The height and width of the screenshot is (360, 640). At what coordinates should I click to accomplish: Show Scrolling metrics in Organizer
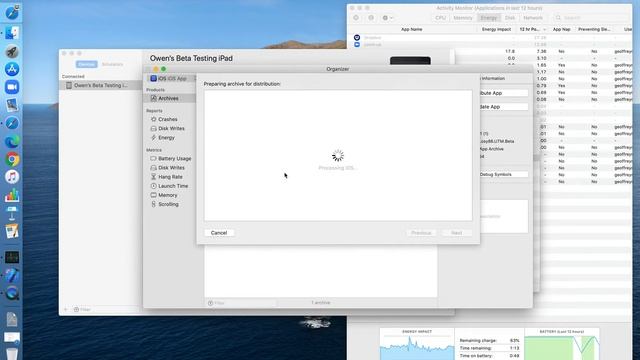[x=168, y=204]
